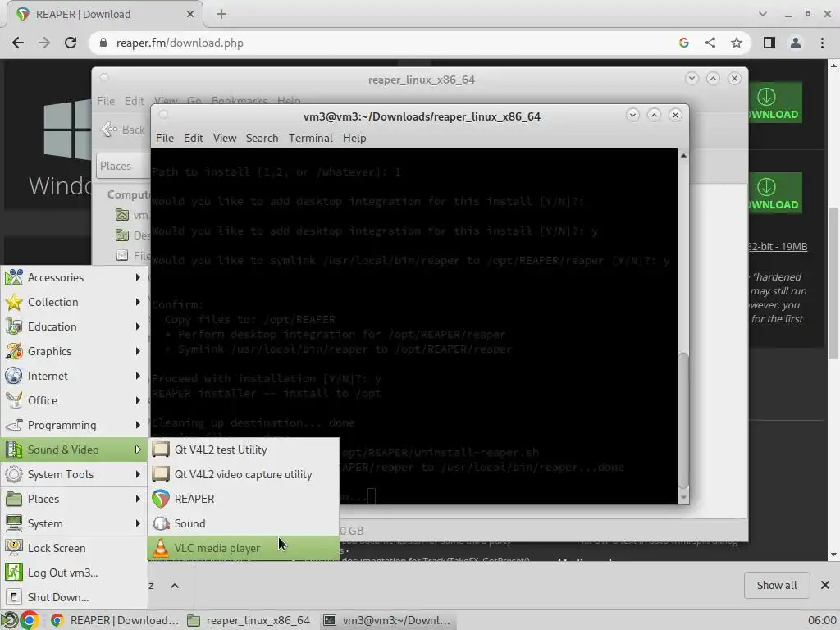Open Chrome tab search chevron
This screenshot has width=840, height=630.
[x=763, y=15]
